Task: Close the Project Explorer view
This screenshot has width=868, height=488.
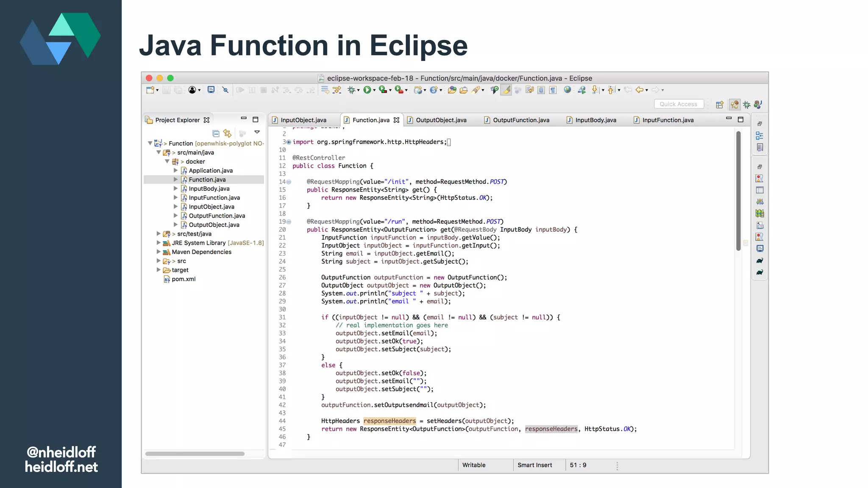Action: pos(206,120)
